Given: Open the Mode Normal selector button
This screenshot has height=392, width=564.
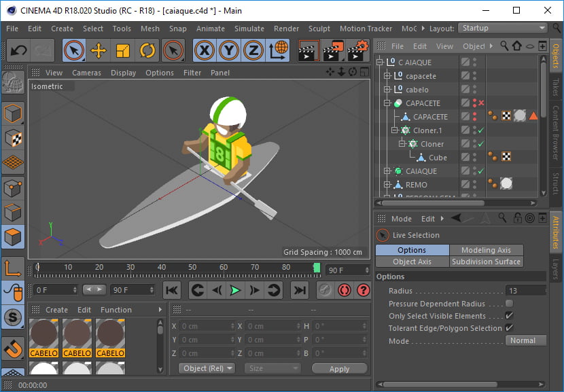Looking at the screenshot, I should [x=525, y=340].
